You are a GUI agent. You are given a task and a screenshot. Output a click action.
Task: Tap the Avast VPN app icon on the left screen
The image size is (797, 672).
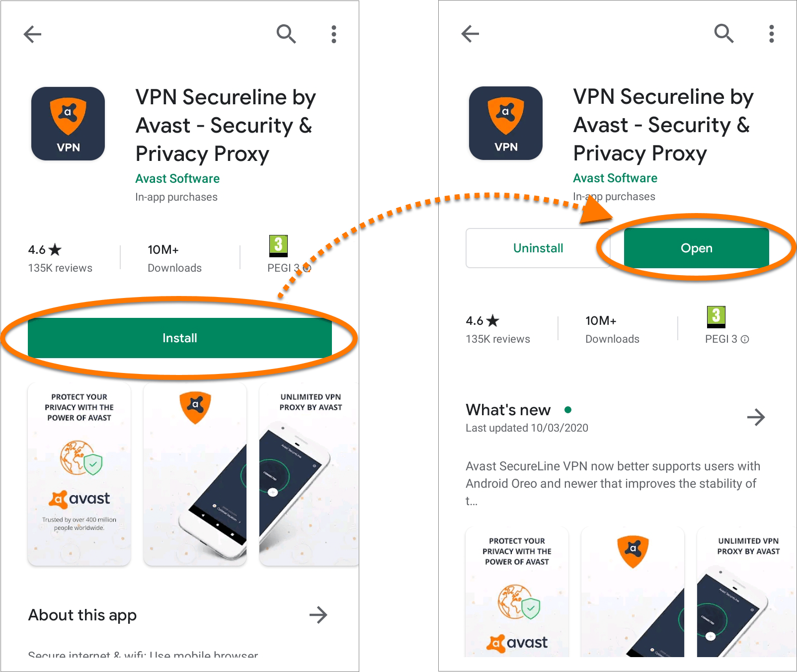(x=68, y=124)
